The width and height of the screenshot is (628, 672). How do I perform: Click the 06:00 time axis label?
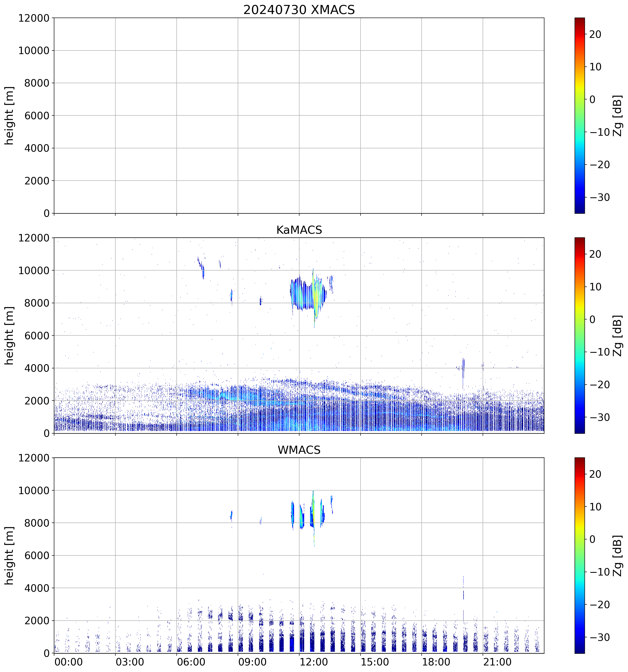pyautogui.click(x=191, y=662)
